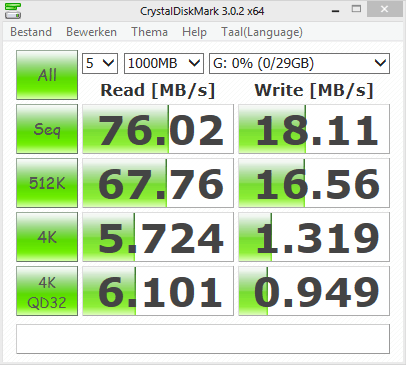Select the 4K write value 1.319
Viewport: 406px width, 365px height.
pyautogui.click(x=314, y=237)
